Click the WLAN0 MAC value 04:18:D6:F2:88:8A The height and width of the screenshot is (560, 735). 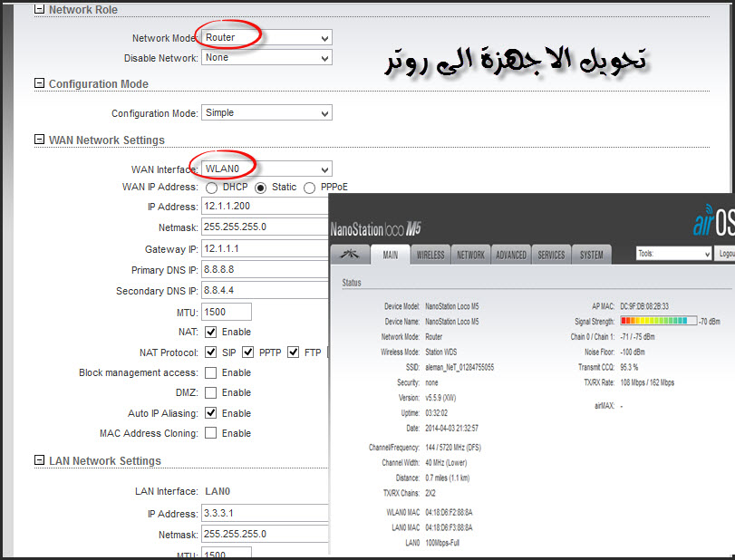[449, 512]
